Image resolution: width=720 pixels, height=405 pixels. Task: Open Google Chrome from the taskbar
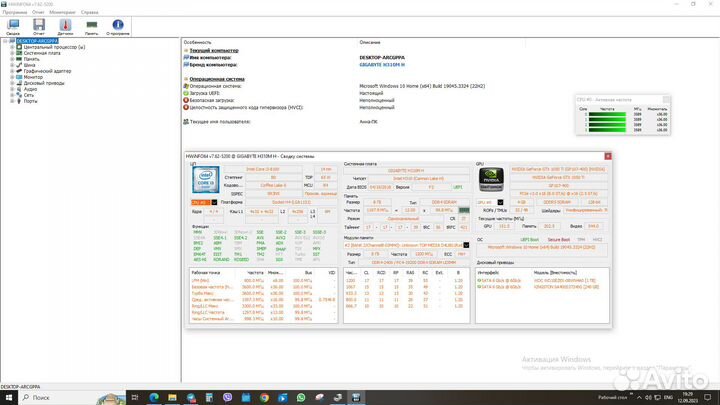[264, 398]
